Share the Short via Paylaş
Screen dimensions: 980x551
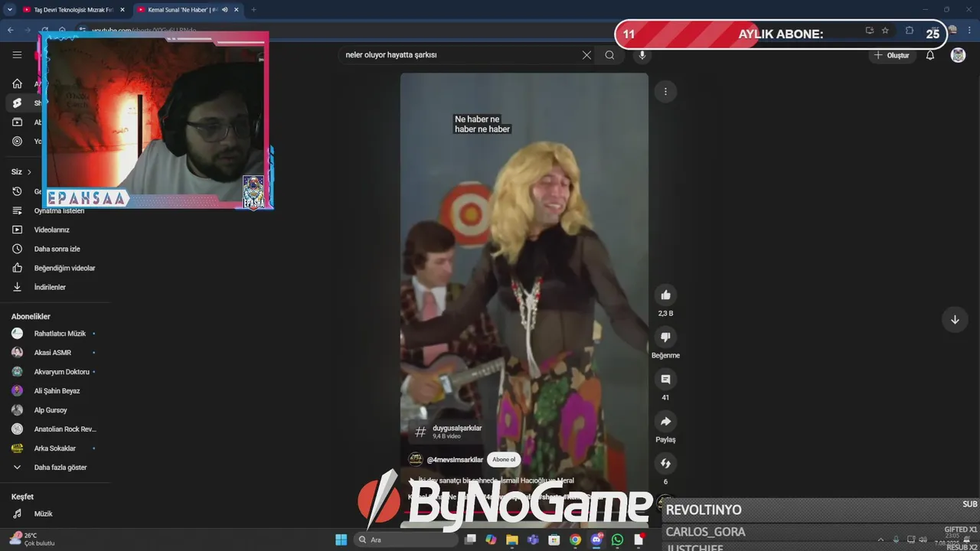[x=665, y=421]
